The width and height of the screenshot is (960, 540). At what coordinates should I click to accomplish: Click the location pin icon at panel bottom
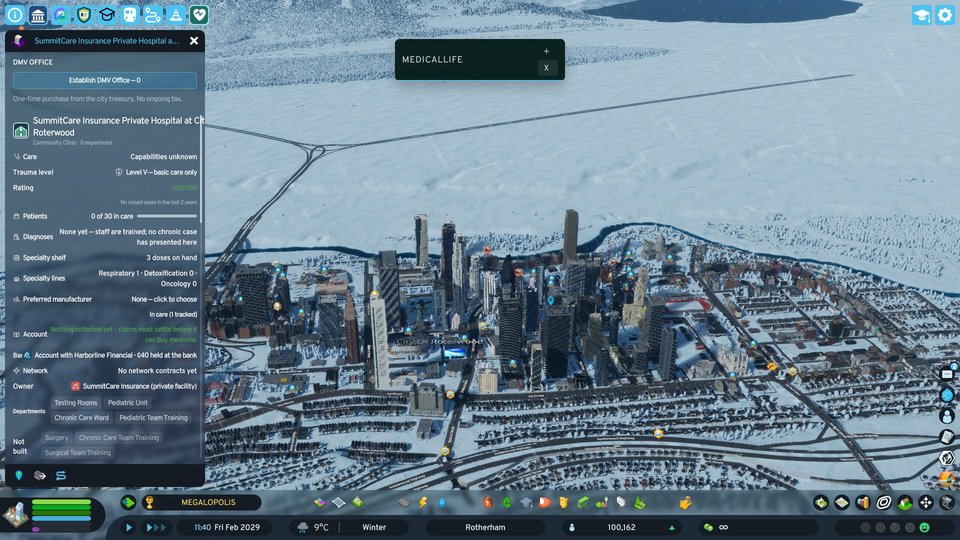19,476
